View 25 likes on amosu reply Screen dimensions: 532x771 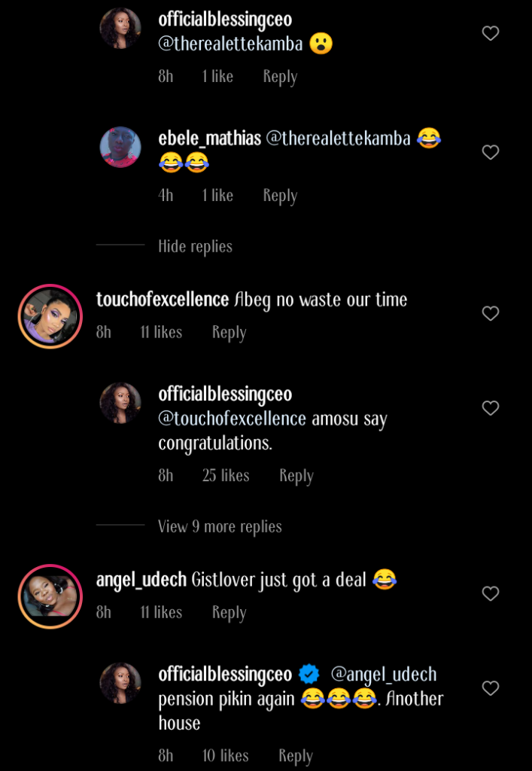click(226, 476)
